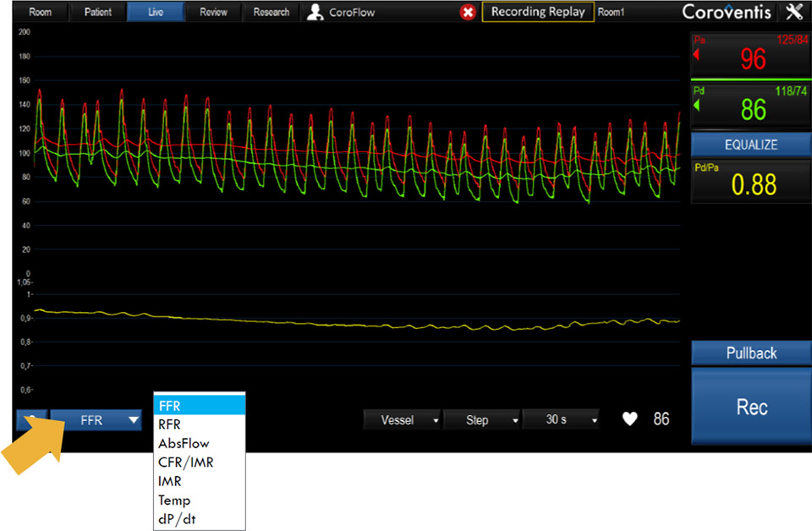The height and width of the screenshot is (531, 812).
Task: Open the Step dropdown
Action: coord(482,419)
